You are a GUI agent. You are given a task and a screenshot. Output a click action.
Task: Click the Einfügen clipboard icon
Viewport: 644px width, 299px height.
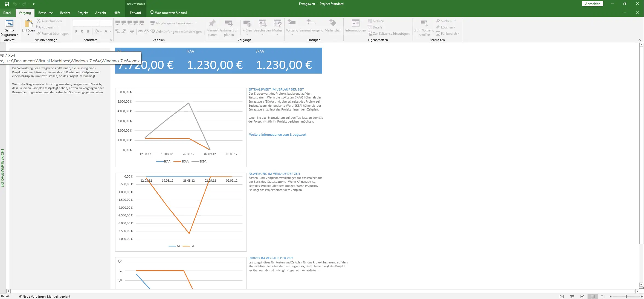[28, 24]
